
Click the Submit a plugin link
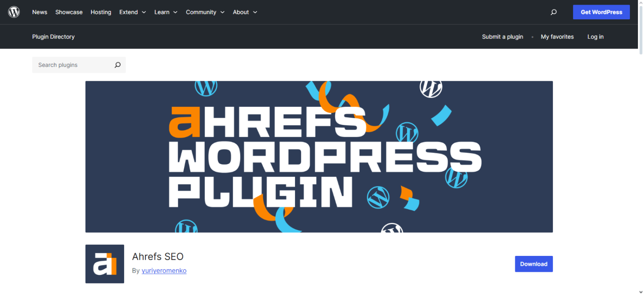point(502,37)
